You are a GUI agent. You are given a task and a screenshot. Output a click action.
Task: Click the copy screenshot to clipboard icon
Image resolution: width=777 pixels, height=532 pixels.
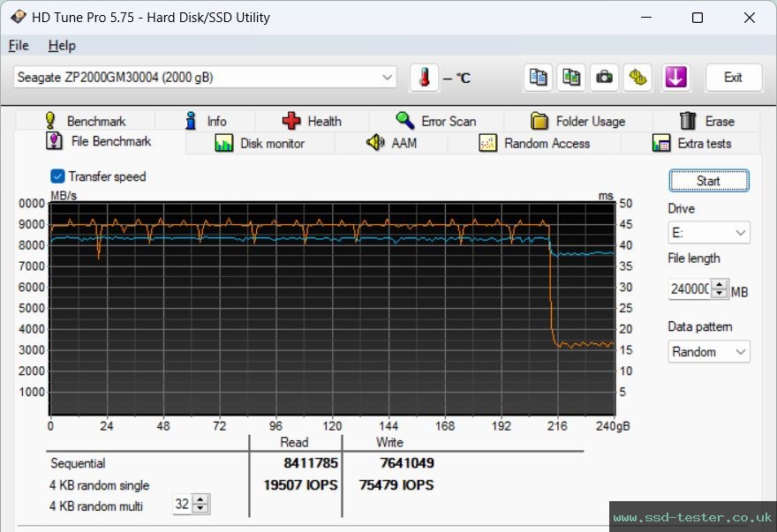(x=571, y=78)
